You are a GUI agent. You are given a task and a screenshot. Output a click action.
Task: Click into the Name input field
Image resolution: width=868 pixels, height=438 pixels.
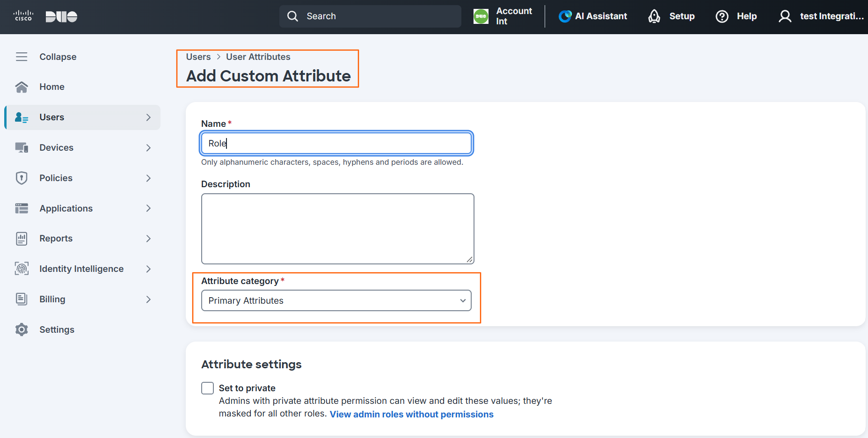click(336, 143)
